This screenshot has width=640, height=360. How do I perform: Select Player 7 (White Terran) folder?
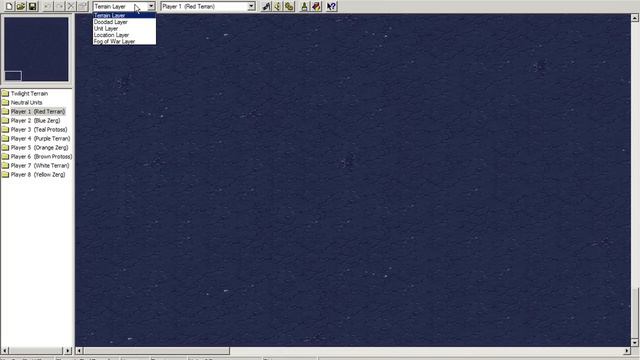coord(36,165)
